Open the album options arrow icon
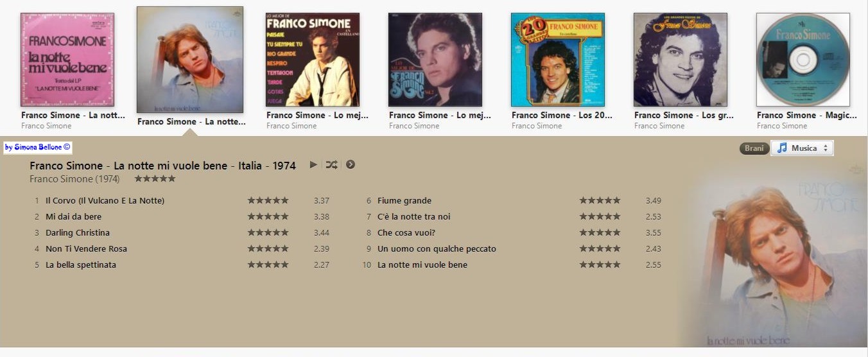The width and height of the screenshot is (868, 357). click(x=351, y=164)
